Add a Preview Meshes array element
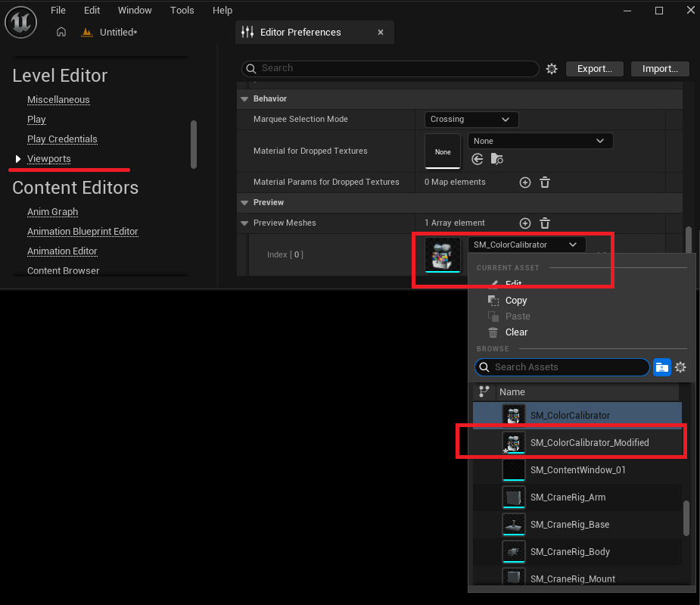This screenshot has height=605, width=700. [x=525, y=223]
